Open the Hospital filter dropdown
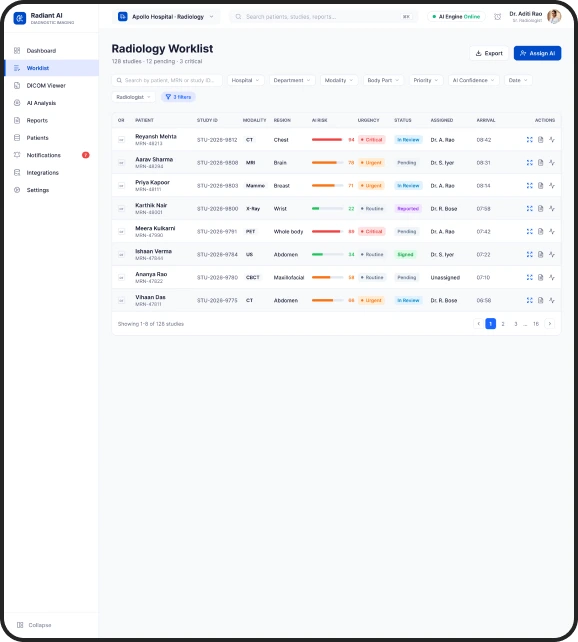This screenshot has width=578, height=642. [x=246, y=80]
